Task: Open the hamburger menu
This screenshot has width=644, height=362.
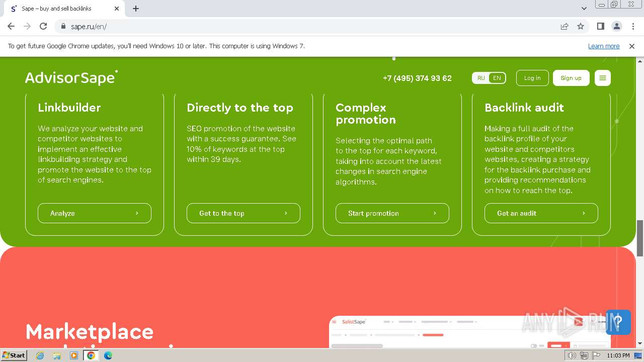Action: pos(603,78)
